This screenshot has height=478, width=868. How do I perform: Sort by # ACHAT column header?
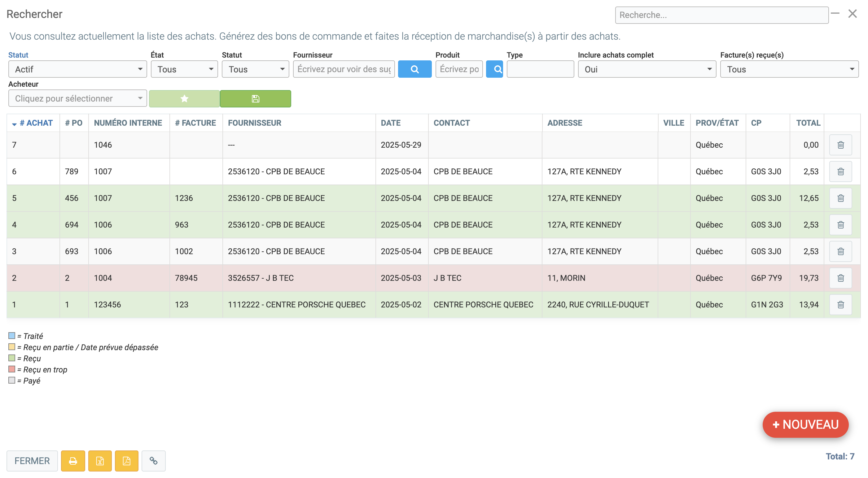(36, 123)
